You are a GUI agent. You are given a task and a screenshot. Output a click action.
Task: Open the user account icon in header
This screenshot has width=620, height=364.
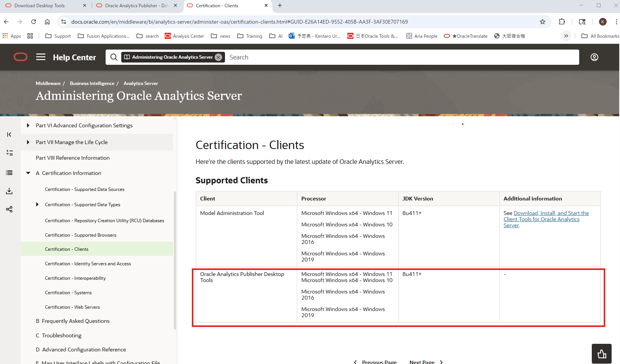coord(594,57)
